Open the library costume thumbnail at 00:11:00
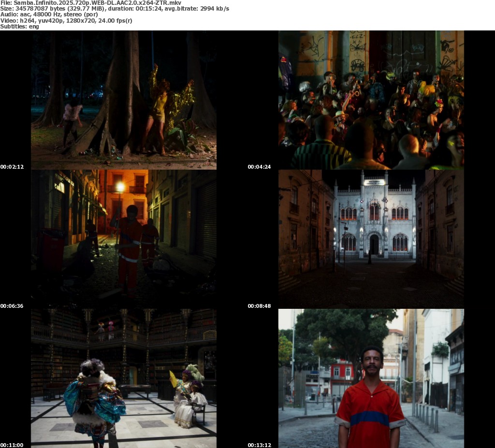The width and height of the screenshot is (495, 448). pyautogui.click(x=124, y=378)
